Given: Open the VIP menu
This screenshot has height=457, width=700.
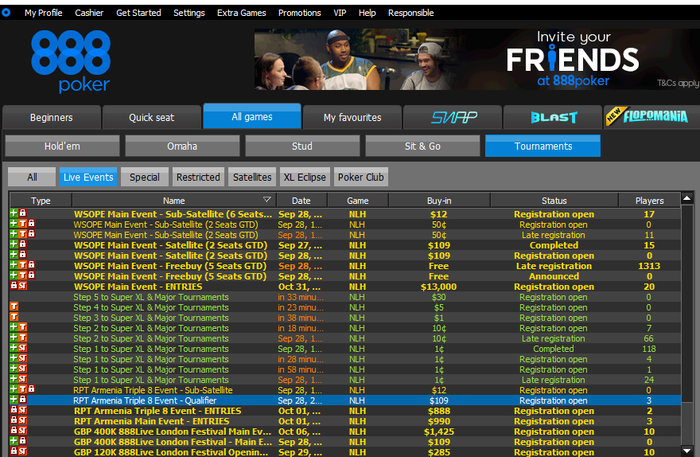Looking at the screenshot, I should [x=340, y=13].
